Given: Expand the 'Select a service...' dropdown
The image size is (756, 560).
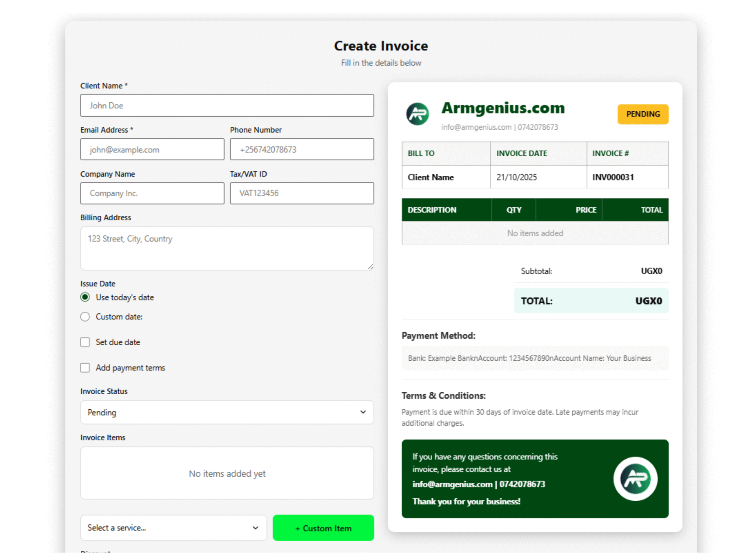Looking at the screenshot, I should pos(173,528).
